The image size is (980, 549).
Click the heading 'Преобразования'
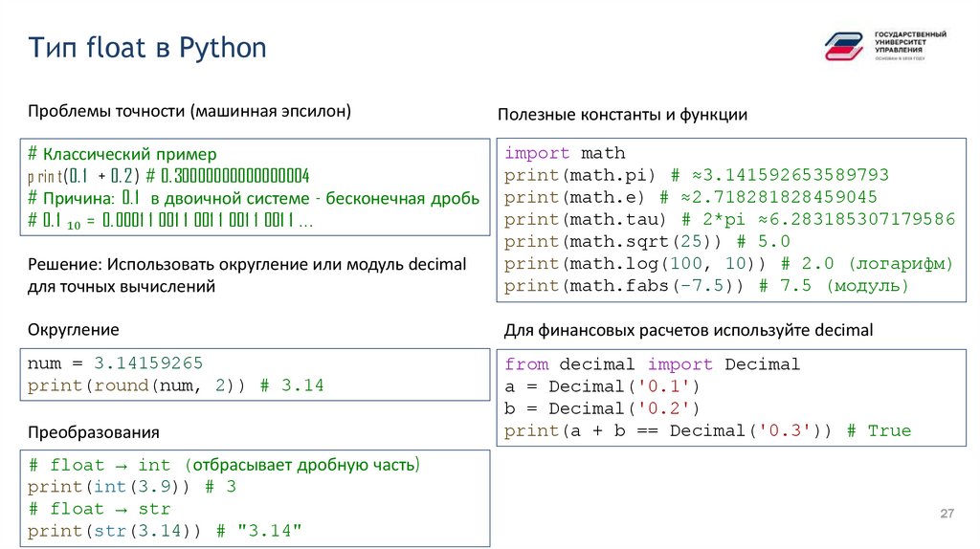[x=93, y=432]
